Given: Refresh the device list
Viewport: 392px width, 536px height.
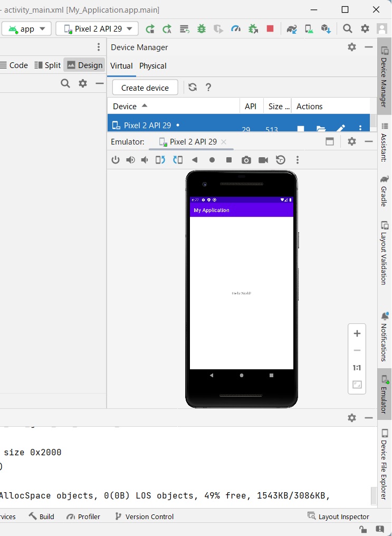Looking at the screenshot, I should 193,88.
